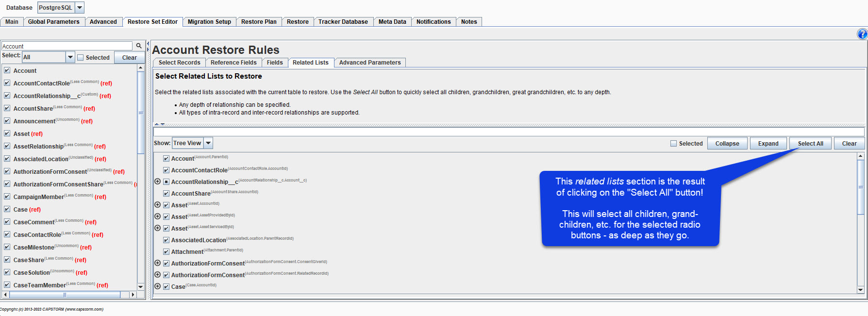Toggle the Selected checkbox near Collapse button
The height and width of the screenshot is (316, 868).
[673, 143]
